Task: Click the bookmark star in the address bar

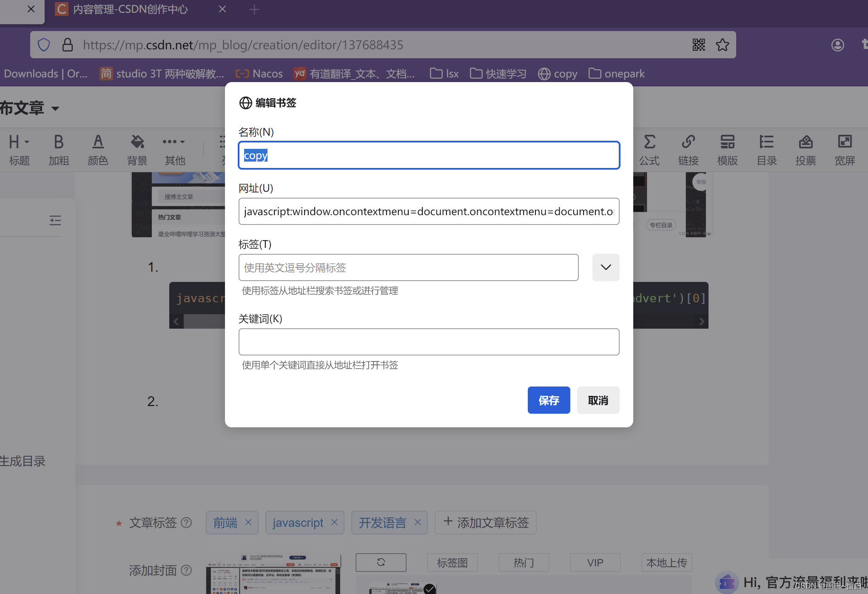Action: (x=722, y=44)
